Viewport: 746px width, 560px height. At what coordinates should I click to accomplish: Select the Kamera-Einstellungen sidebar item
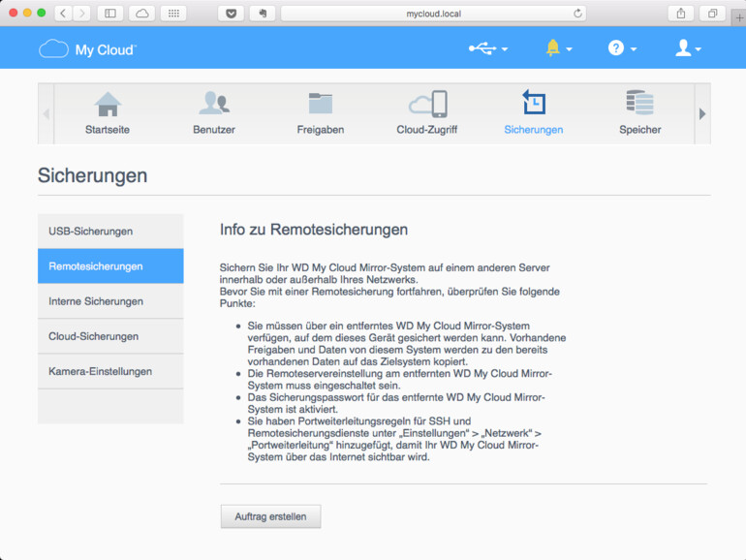(x=110, y=372)
